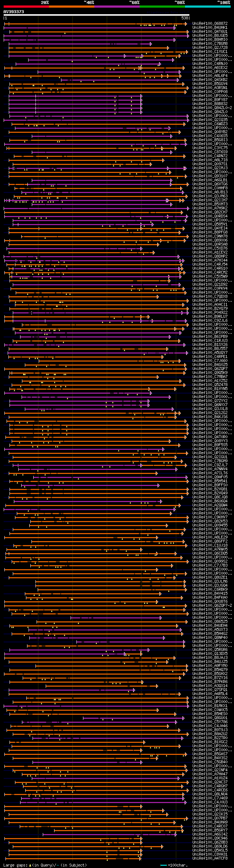Click the label UniRef100_Q4SKB2
The width and height of the screenshot is (234, 868).
click(x=210, y=80)
